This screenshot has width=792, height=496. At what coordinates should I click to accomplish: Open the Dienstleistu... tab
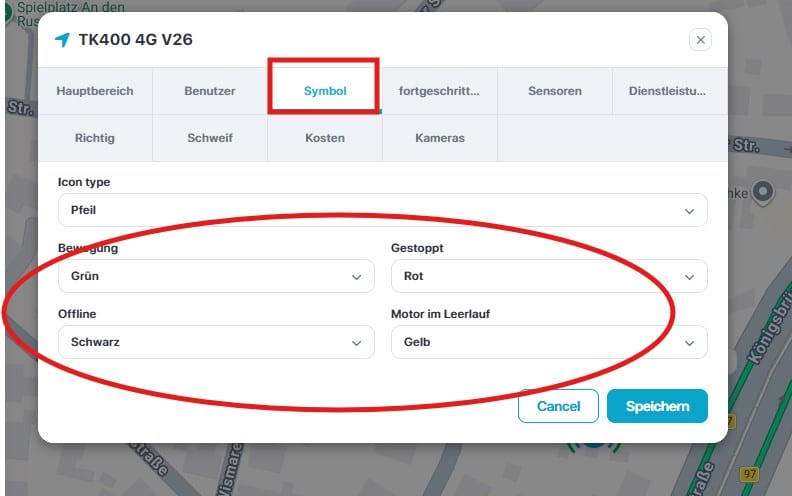click(x=668, y=91)
